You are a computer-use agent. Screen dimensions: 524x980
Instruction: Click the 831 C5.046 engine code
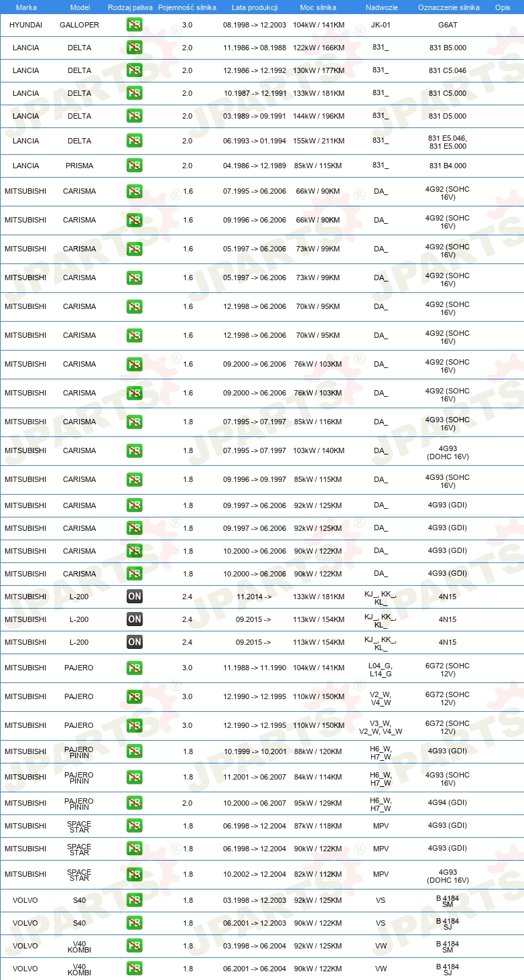pos(448,70)
